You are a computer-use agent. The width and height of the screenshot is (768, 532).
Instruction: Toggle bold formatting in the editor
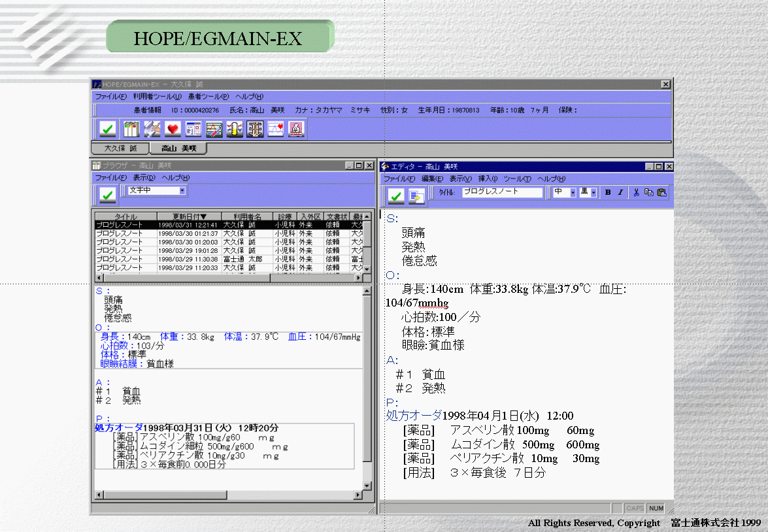tap(608, 192)
